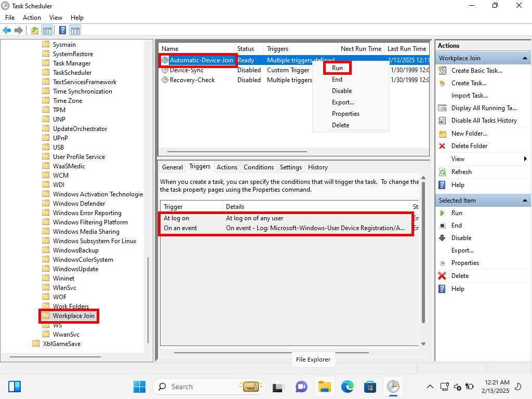The width and height of the screenshot is (532, 399).
Task: Click the Create Task icon
Action: coord(443,83)
